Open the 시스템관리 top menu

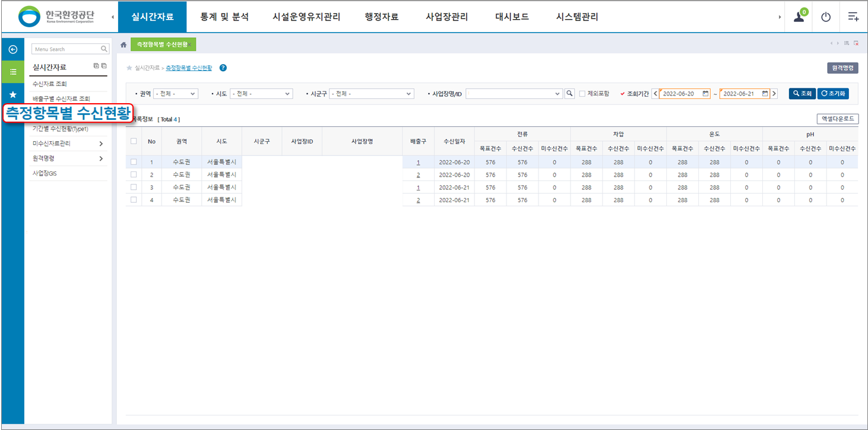coord(577,17)
